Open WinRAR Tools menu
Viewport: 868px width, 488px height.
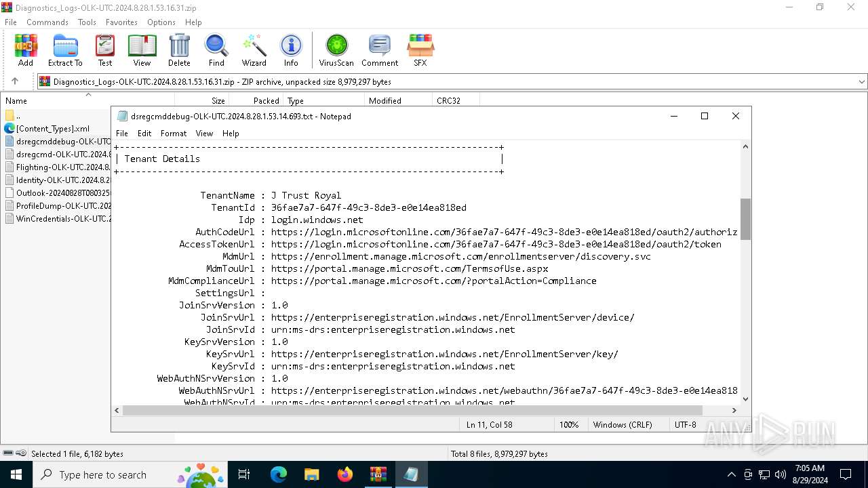click(87, 22)
